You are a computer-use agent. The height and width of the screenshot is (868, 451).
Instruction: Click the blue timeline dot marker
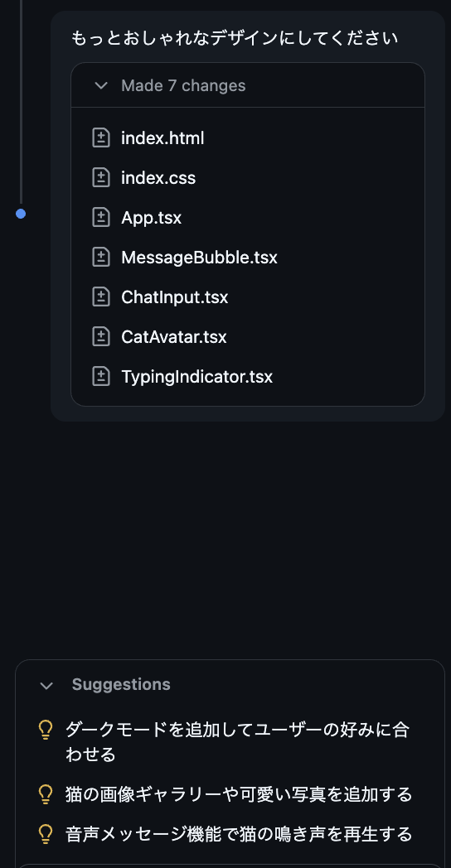(x=21, y=214)
